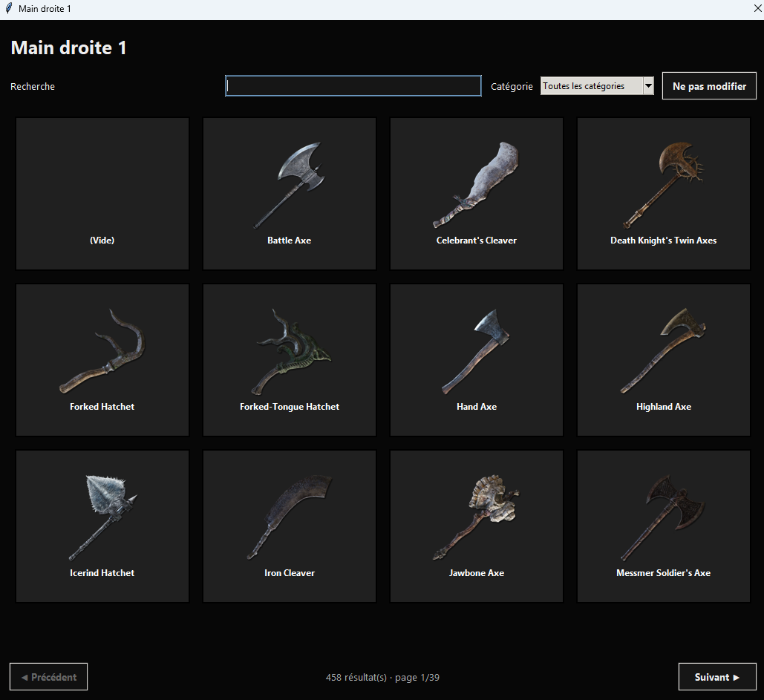Click the Battle Axe name label
764x700 pixels.
[289, 241]
